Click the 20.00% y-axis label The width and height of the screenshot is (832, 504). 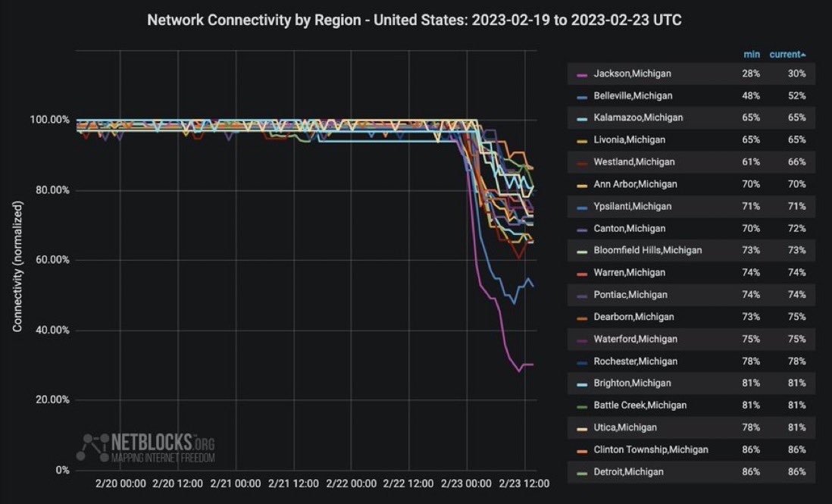tap(52, 400)
